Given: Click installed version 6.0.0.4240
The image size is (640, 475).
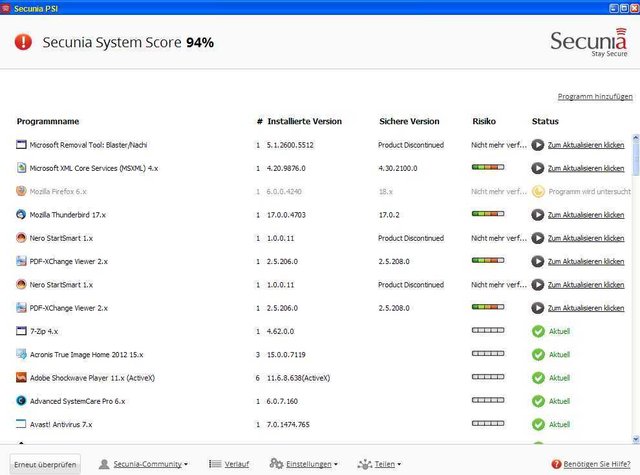Looking at the screenshot, I should click(284, 191).
